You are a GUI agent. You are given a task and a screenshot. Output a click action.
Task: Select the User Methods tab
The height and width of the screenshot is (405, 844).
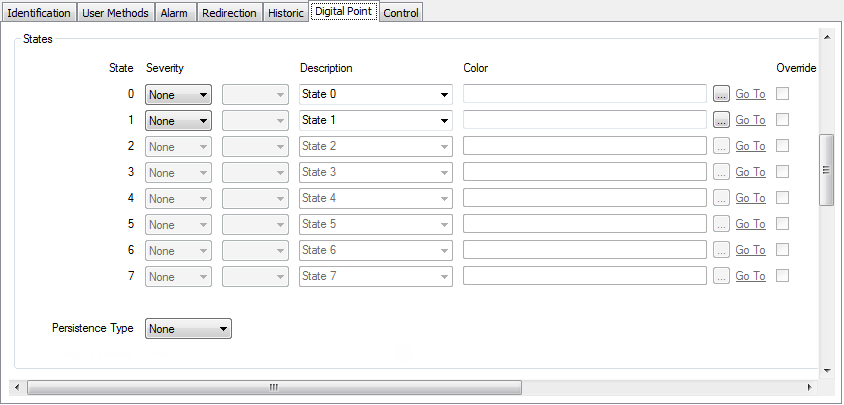click(x=116, y=13)
